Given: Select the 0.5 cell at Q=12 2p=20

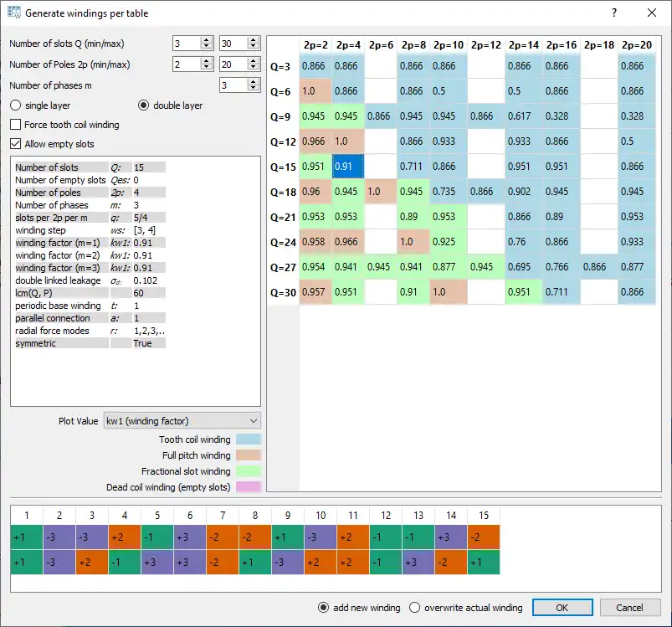Looking at the screenshot, I should click(x=637, y=141).
